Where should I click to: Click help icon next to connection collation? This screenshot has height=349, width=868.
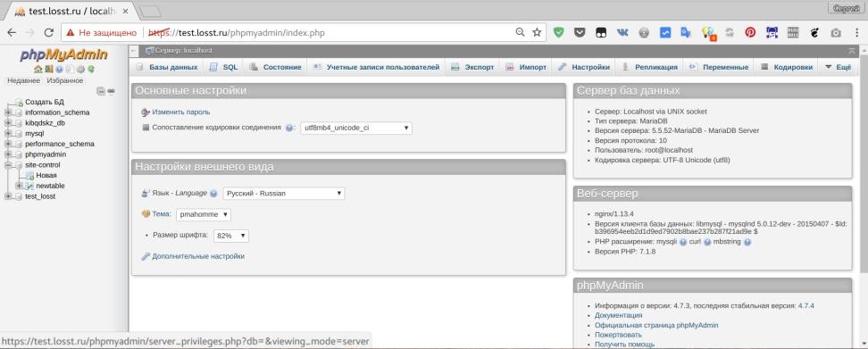click(x=289, y=128)
